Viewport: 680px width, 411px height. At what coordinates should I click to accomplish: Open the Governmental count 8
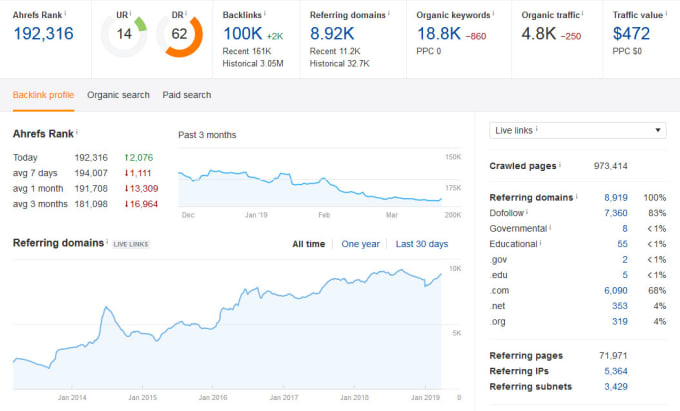(625, 228)
